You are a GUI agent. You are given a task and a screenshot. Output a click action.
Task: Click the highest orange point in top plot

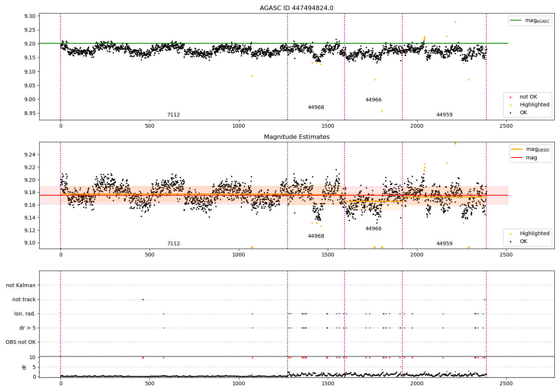(x=455, y=22)
